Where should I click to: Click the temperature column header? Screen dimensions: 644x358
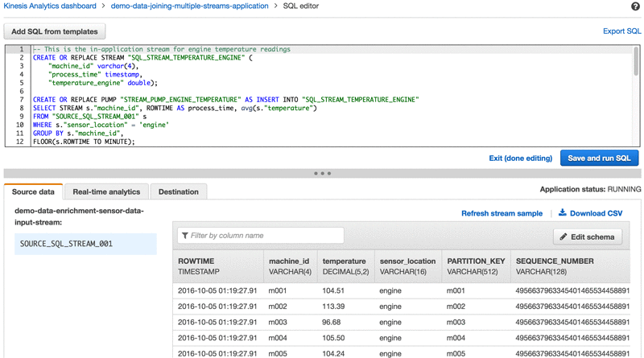point(344,261)
